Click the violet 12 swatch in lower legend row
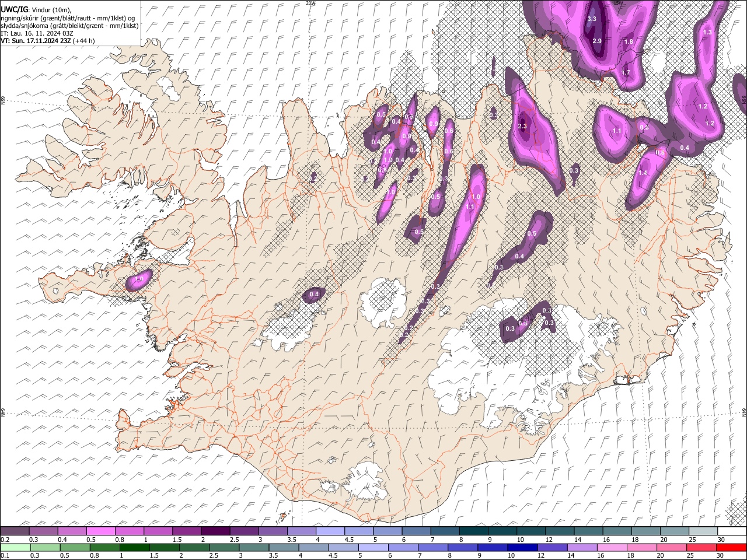 [x=552, y=547]
